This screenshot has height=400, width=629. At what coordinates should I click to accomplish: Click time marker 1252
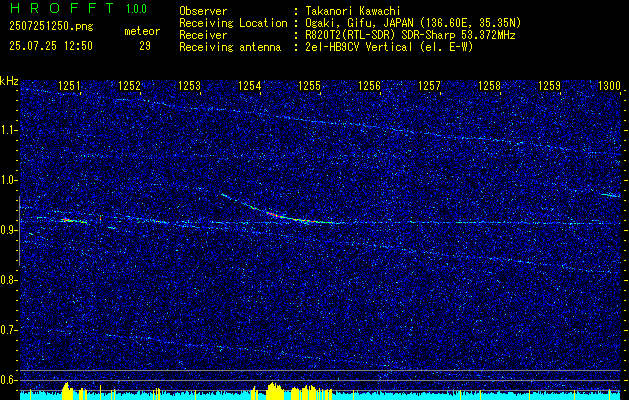130,86
